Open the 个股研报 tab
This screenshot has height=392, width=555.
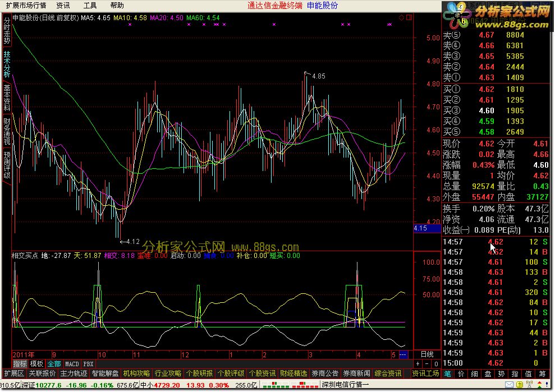[x=199, y=373]
